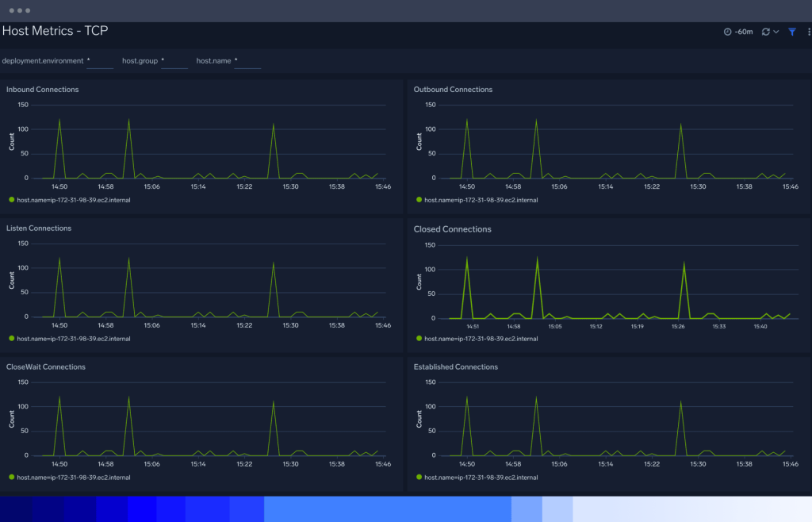Image resolution: width=812 pixels, height=522 pixels.
Task: Expand the refresh interval dropdown arrow
Action: coord(776,32)
